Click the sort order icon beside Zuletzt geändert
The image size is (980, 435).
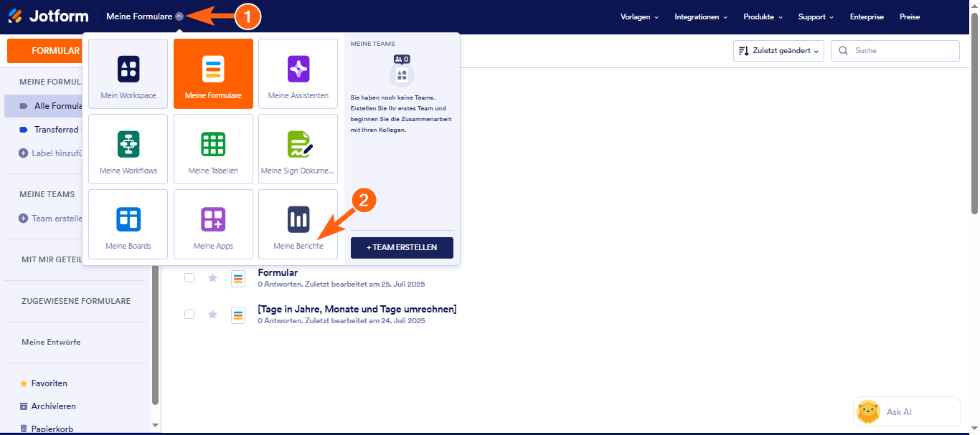(743, 51)
